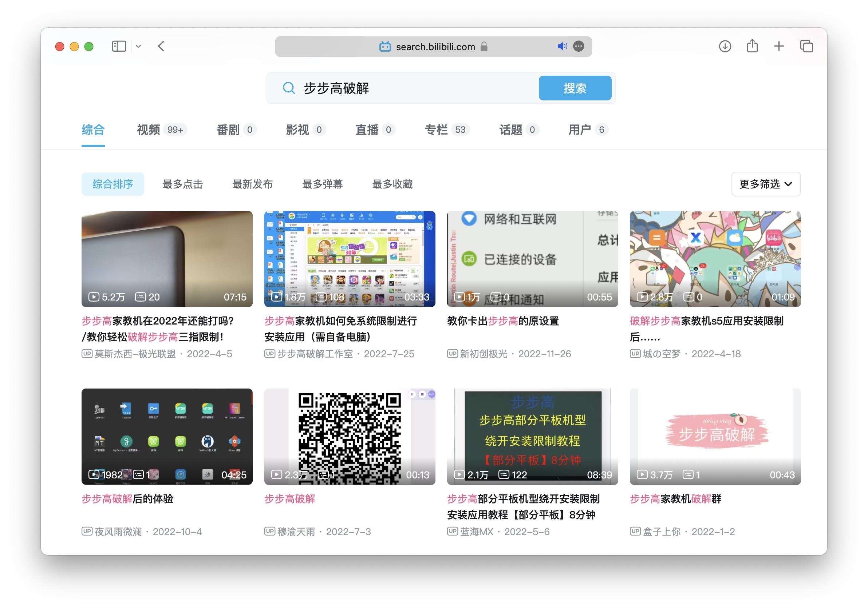The image size is (868, 609).
Task: Expand the 更多筛选 dropdown
Action: (766, 184)
